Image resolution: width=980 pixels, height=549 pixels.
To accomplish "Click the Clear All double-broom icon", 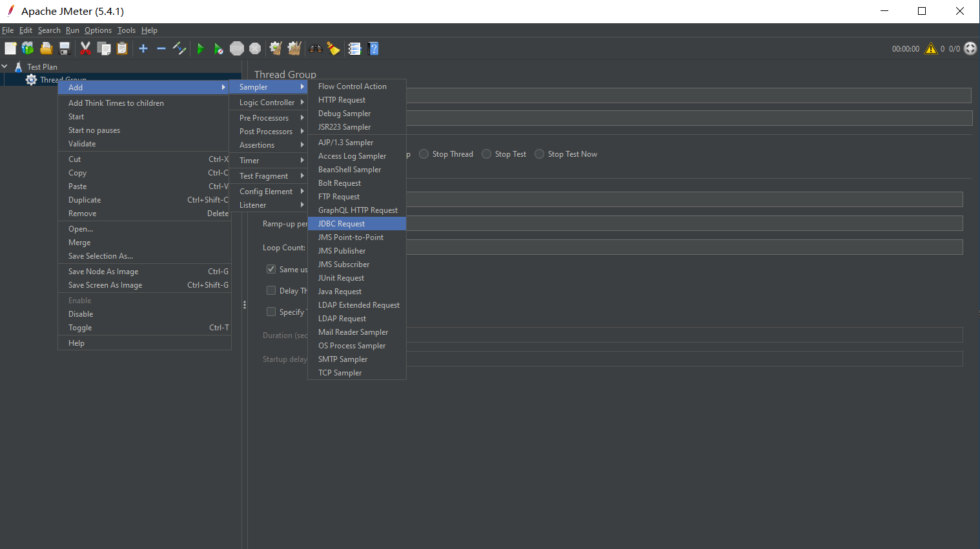I will 294,48.
